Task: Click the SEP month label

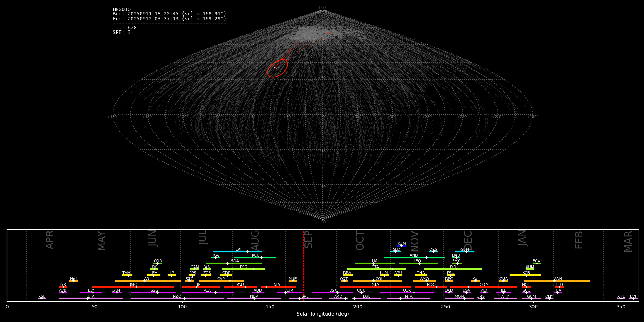Action: pyautogui.click(x=308, y=239)
